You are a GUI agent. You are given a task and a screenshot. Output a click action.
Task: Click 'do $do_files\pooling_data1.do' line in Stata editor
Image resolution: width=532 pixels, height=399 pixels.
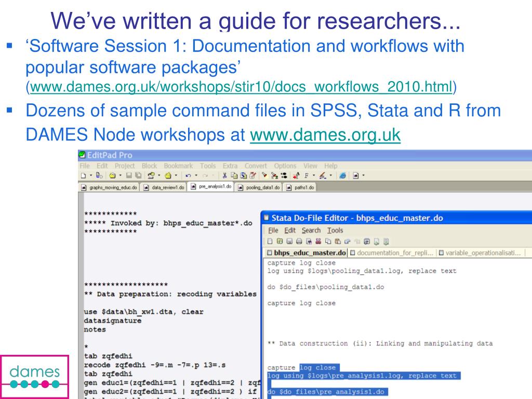(x=326, y=287)
